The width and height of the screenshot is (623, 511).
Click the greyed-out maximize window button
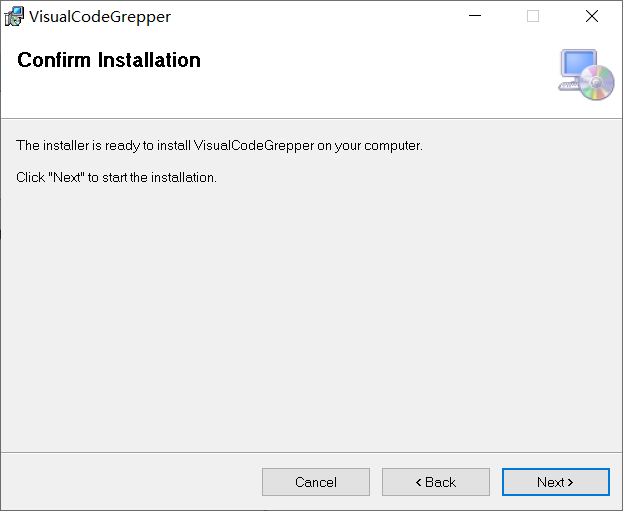(x=532, y=16)
